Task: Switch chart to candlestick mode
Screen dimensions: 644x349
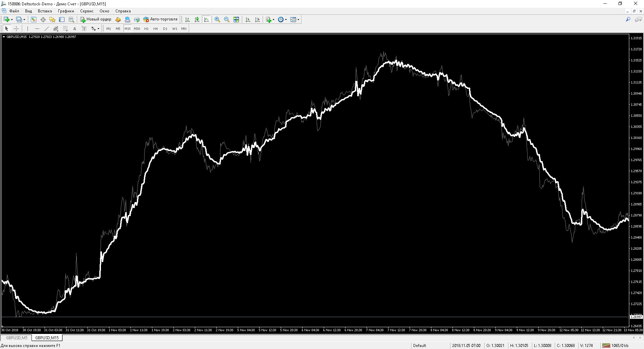Action: pyautogui.click(x=197, y=19)
